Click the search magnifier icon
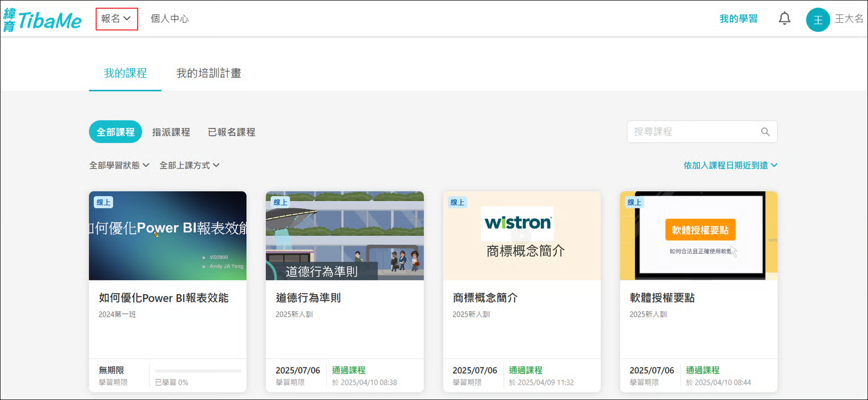The height and width of the screenshot is (400, 868). 765,132
